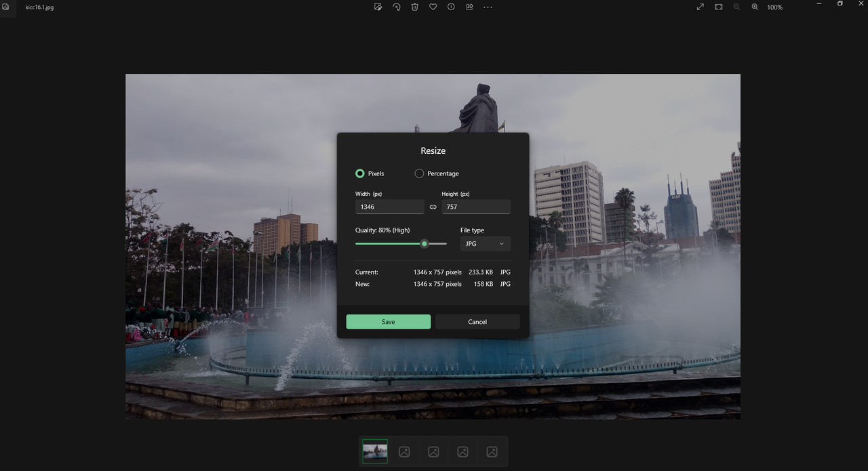
Task: Rotate the image using the rotate icon
Action: click(x=397, y=7)
